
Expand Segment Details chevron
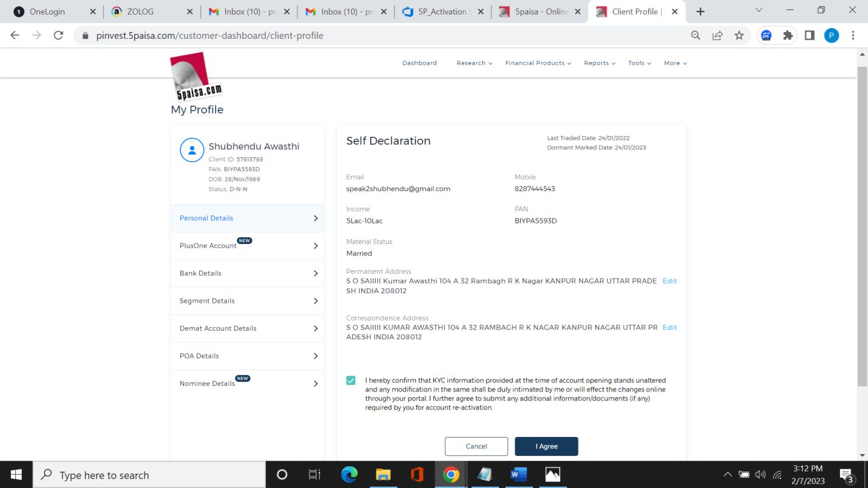[x=316, y=301]
